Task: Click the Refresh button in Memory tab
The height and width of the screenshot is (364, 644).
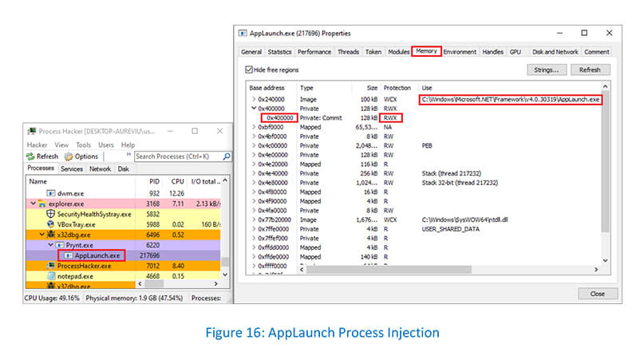Action: coord(590,69)
